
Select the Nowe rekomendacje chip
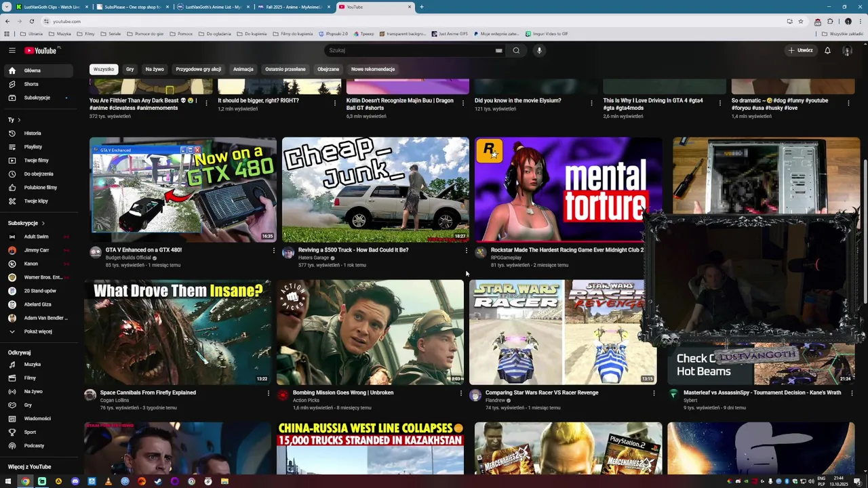click(373, 69)
